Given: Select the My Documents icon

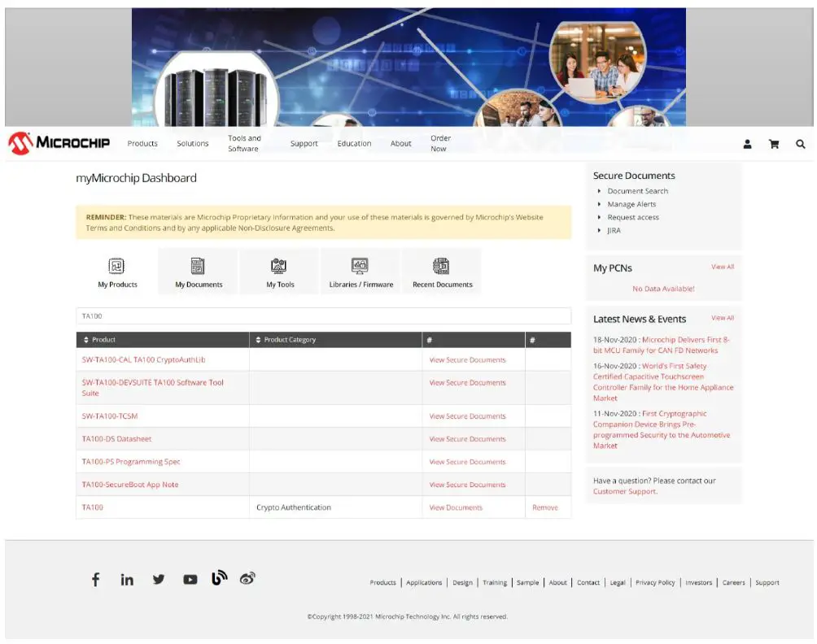Looking at the screenshot, I should tap(198, 266).
